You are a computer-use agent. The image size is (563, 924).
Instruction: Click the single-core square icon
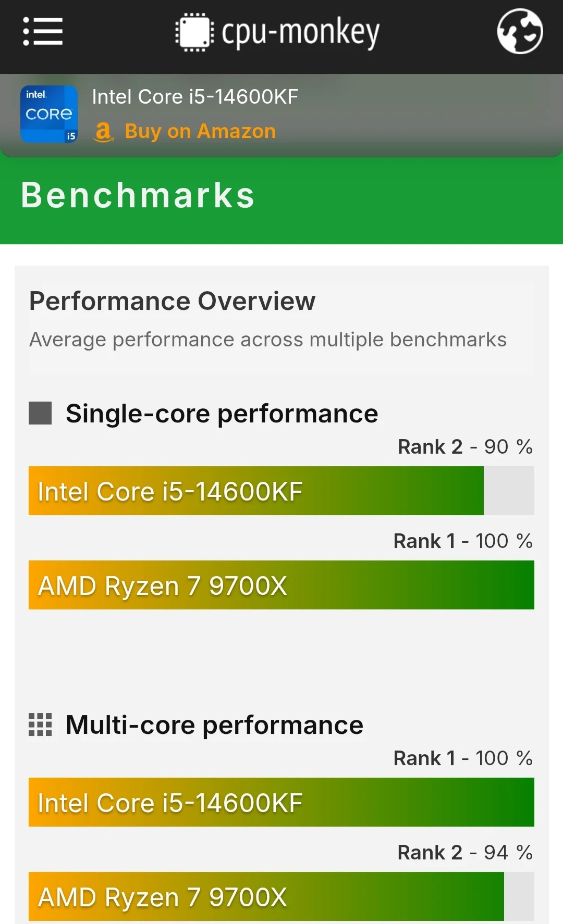pos(40,413)
